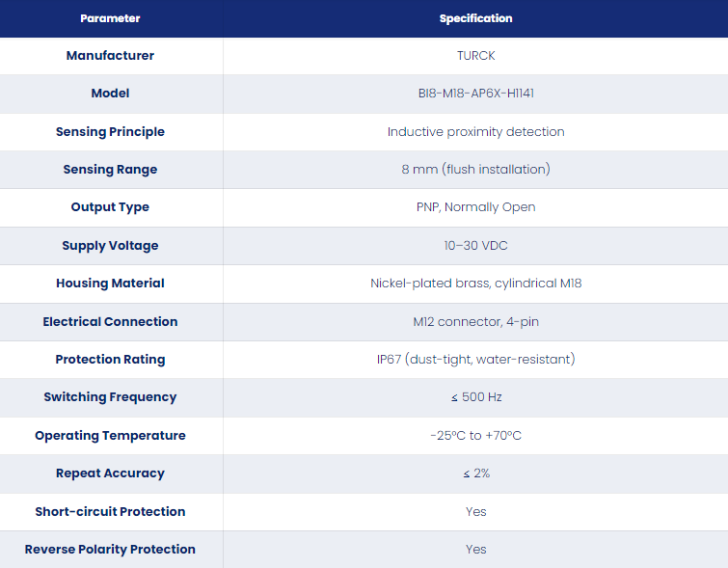Click the Output Type label
The width and height of the screenshot is (728, 568).
[x=110, y=207]
